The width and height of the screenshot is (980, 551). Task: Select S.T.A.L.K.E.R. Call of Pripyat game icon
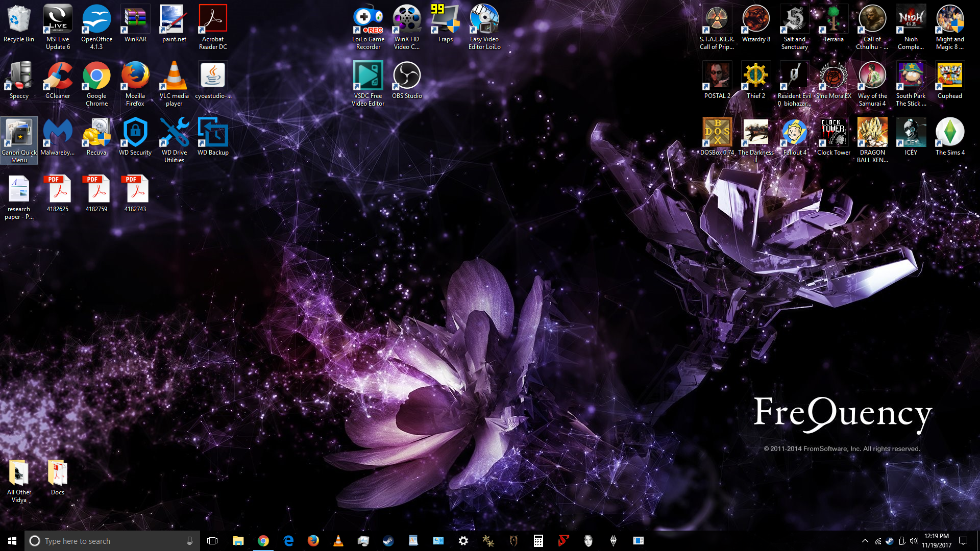[717, 28]
